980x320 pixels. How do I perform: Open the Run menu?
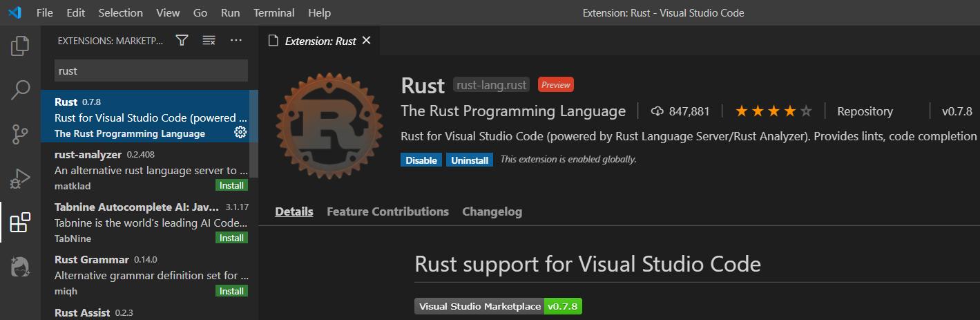click(231, 12)
